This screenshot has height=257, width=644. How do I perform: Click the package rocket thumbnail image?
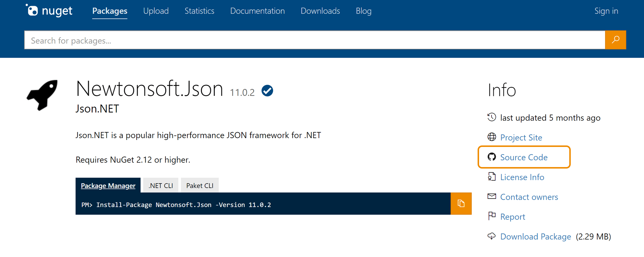click(43, 95)
